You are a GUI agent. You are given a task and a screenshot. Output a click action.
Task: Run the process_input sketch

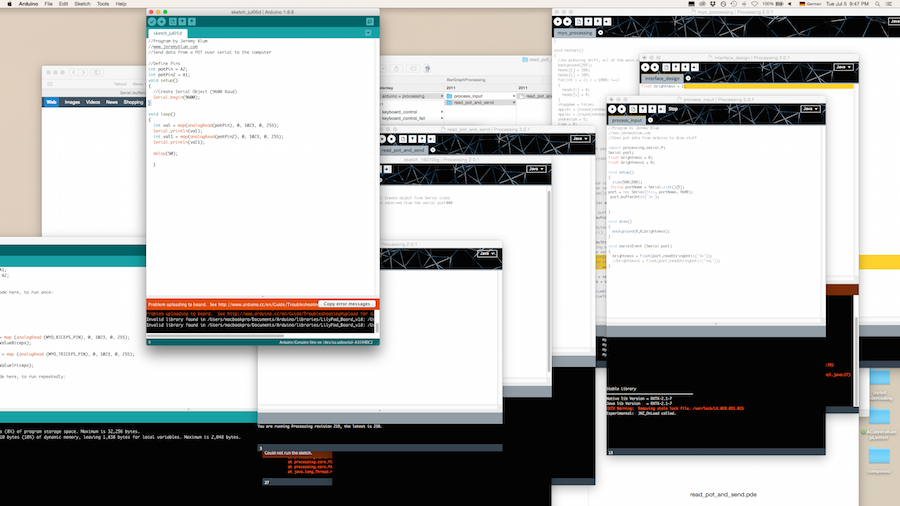[x=612, y=109]
